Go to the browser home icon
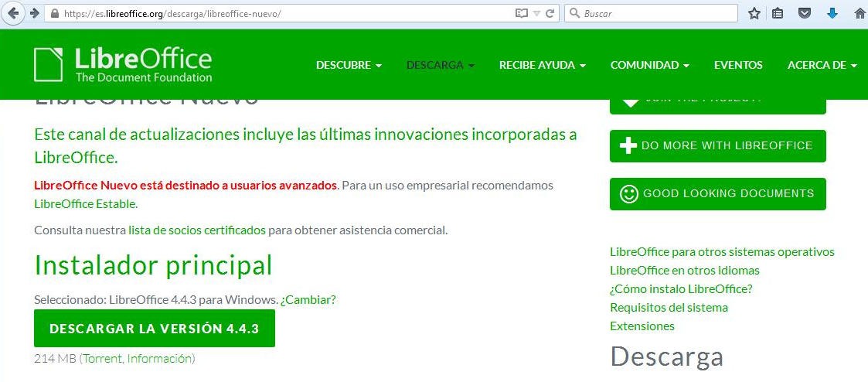The height and width of the screenshot is (382, 868). pos(859,14)
